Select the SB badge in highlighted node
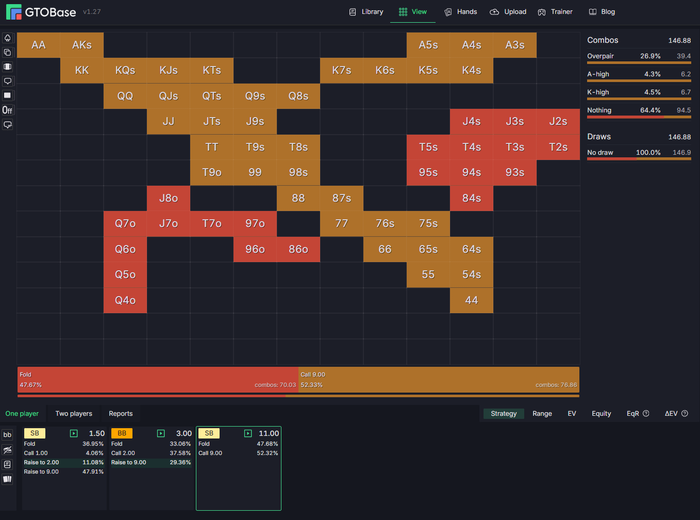This screenshot has width=700, height=520. click(209, 433)
